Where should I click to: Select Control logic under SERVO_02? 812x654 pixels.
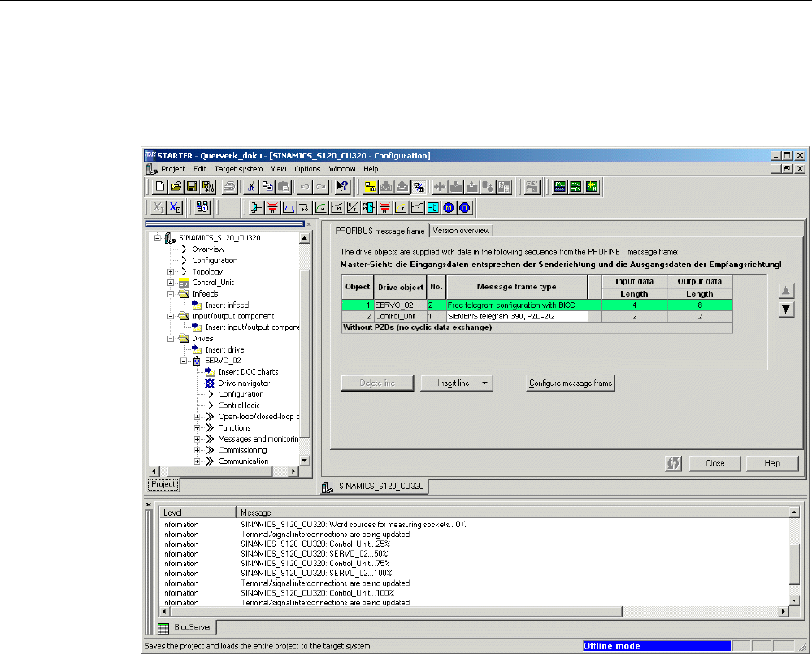(x=239, y=405)
